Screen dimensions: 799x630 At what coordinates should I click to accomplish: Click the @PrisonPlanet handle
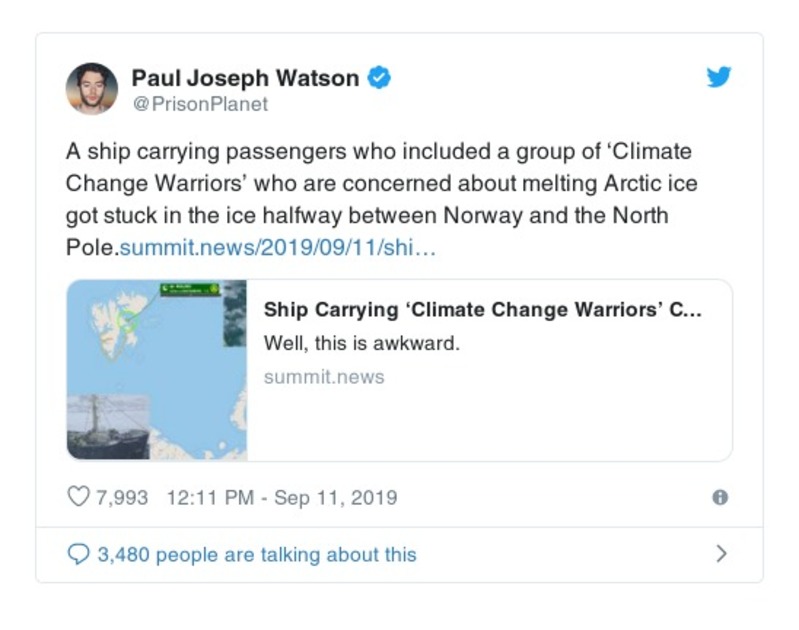coord(200,103)
